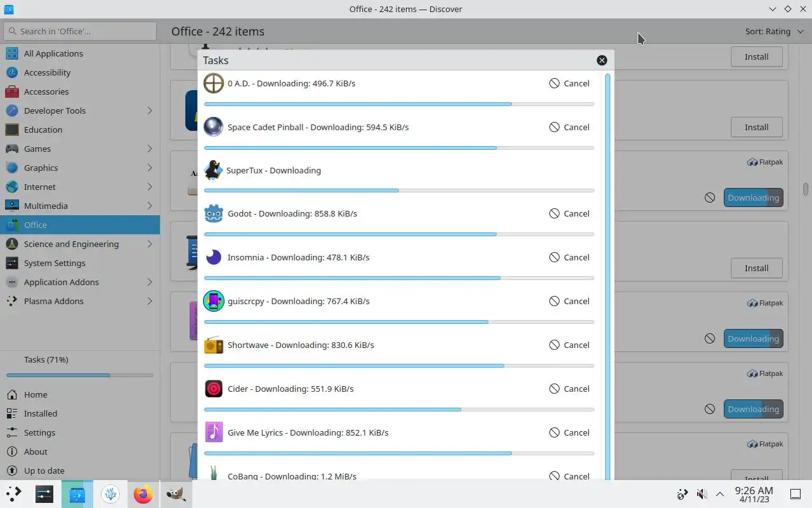Open the Up to date page
812x508 pixels.
(80, 471)
